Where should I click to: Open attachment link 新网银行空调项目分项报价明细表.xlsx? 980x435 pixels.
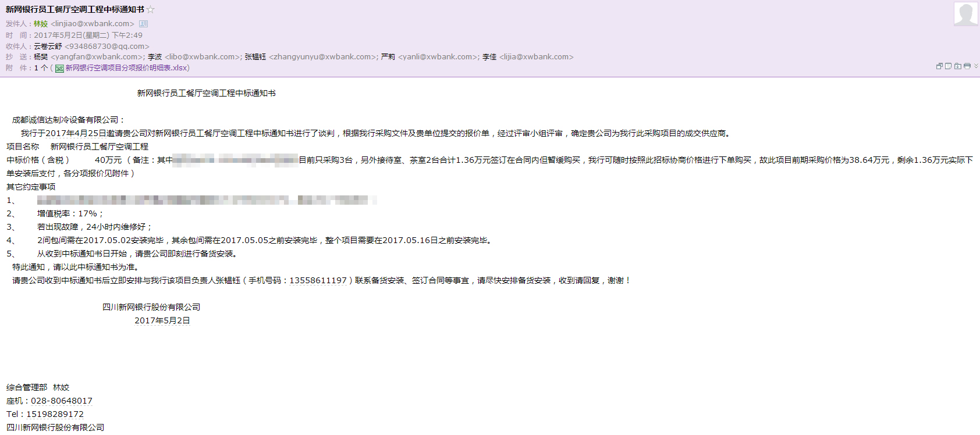[127, 68]
